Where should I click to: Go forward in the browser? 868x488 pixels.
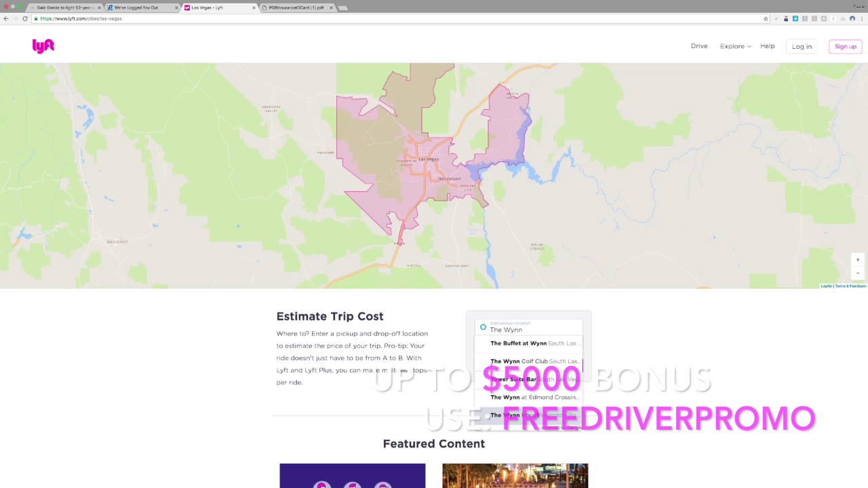click(16, 18)
